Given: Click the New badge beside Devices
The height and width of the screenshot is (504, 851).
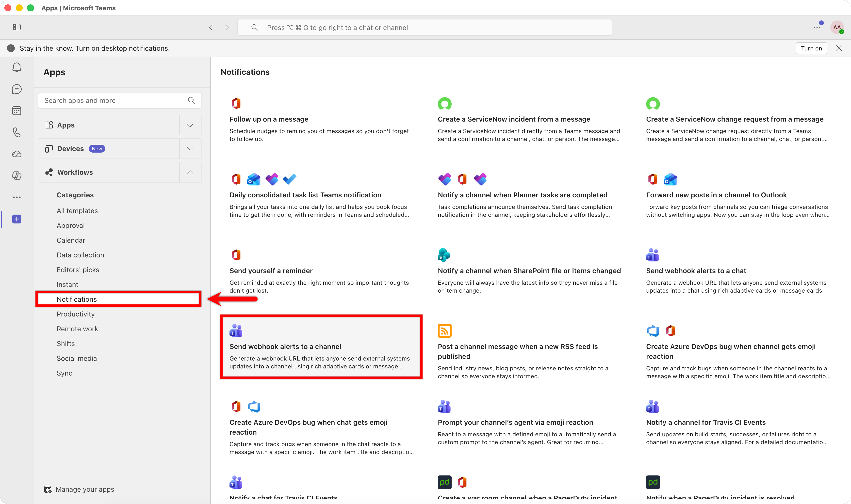Looking at the screenshot, I should click(x=97, y=149).
